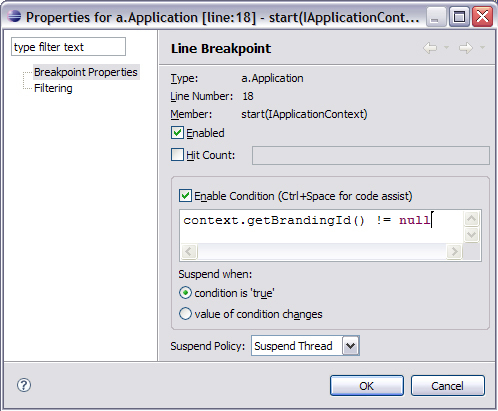Click the line number value 18
Viewport: 498px width, 411px height.
tap(248, 96)
